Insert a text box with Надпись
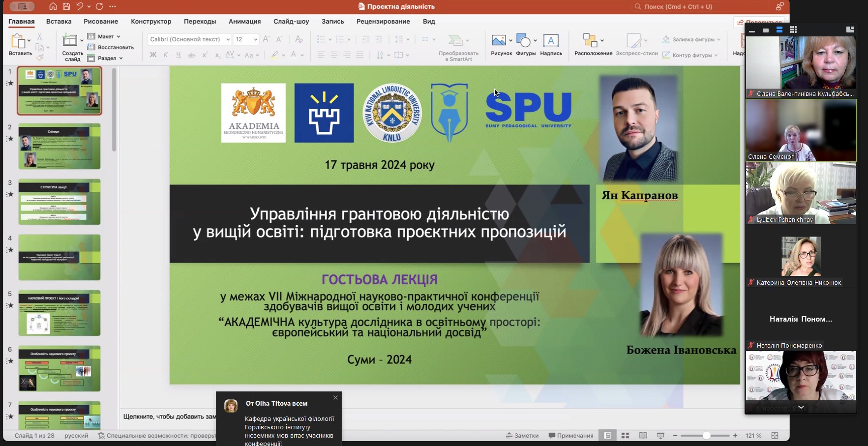 [x=551, y=45]
